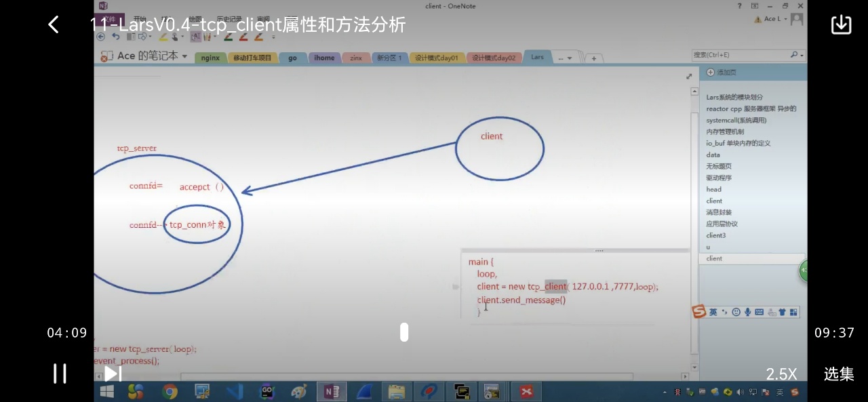Click Sogou microphone voice input
The width and height of the screenshot is (868, 402).
(x=747, y=312)
